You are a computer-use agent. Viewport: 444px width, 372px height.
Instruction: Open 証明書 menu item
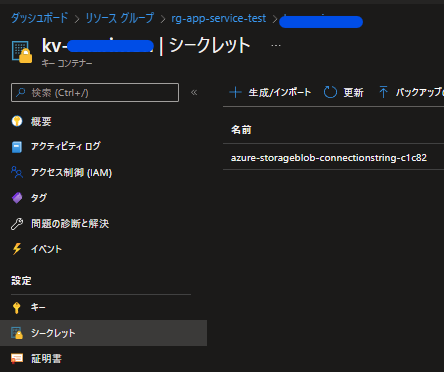click(x=46, y=359)
